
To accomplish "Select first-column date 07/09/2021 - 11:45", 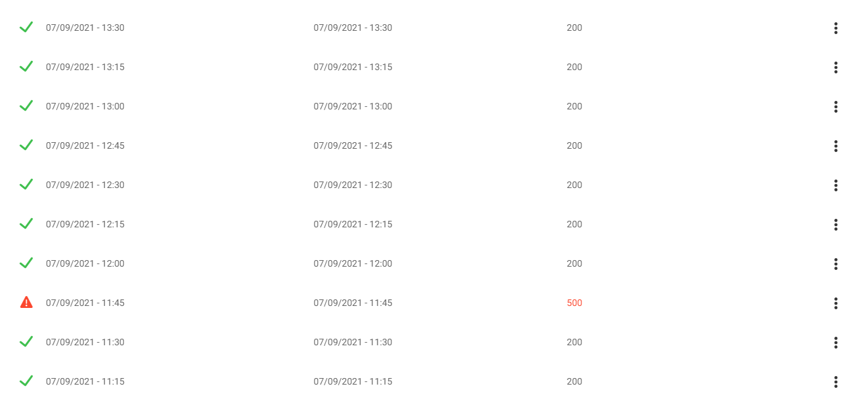I will pos(85,303).
